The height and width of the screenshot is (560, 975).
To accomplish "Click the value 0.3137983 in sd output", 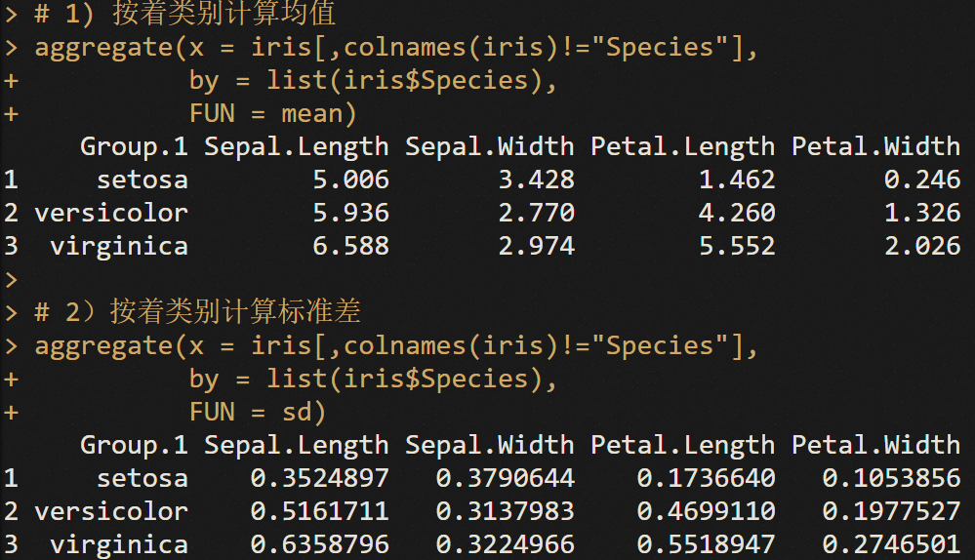I will 505,511.
